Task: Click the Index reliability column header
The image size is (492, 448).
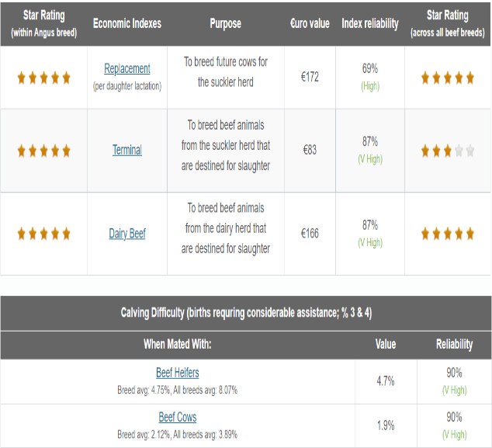Action: pyautogui.click(x=370, y=23)
